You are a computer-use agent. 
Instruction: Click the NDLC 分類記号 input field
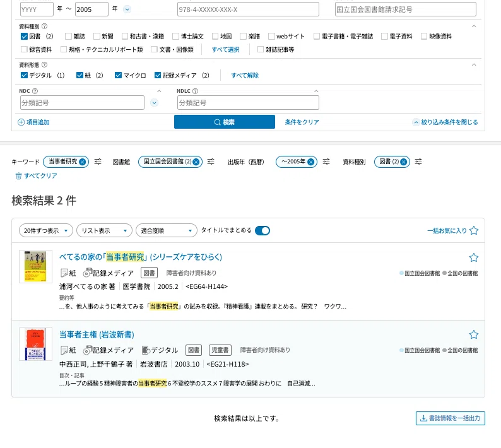[248, 103]
